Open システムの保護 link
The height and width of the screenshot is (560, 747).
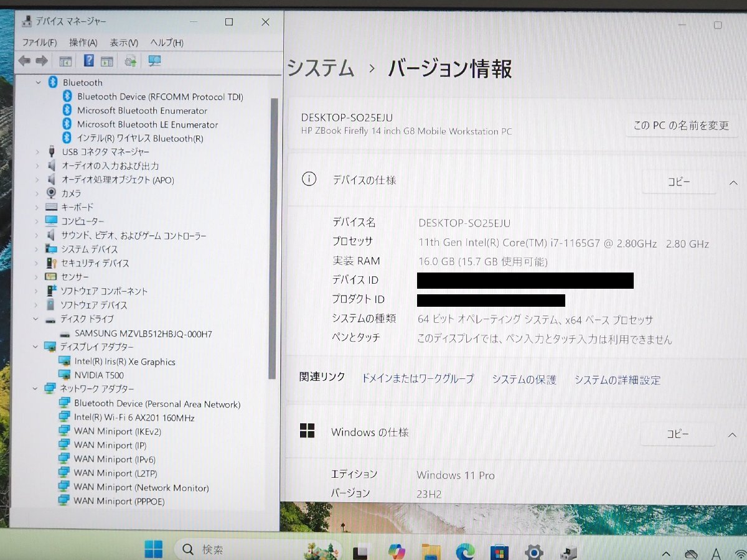coord(524,380)
